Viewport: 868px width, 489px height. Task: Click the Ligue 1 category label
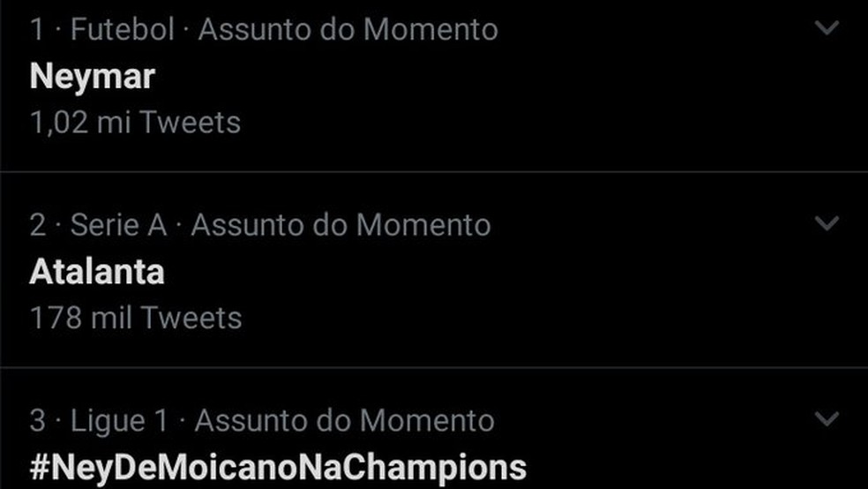[120, 420]
